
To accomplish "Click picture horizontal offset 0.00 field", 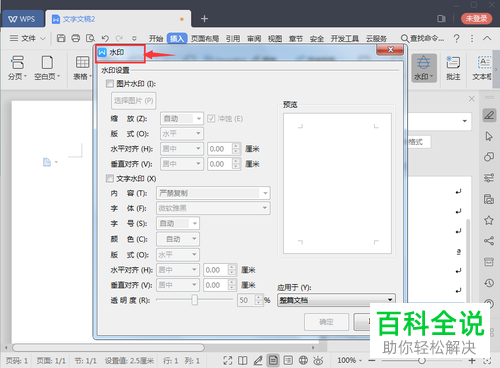I will [220, 149].
